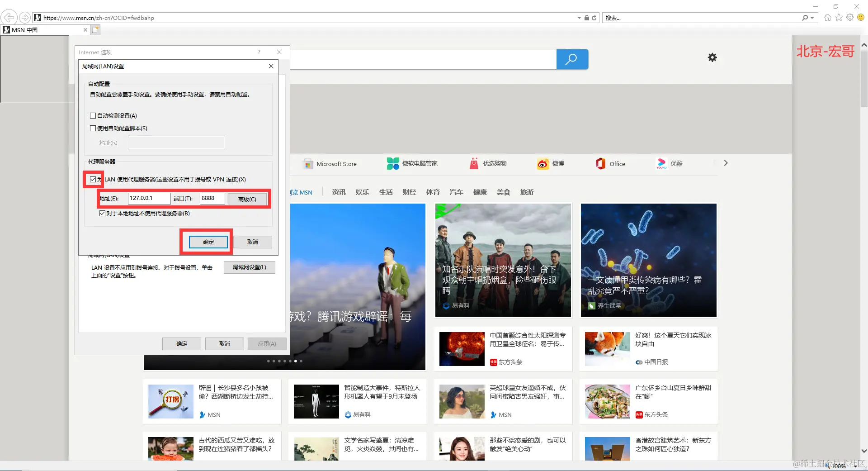Viewport: 868px width, 471px height.
Task: Open the browser Tools gear menu
Action: [850, 18]
